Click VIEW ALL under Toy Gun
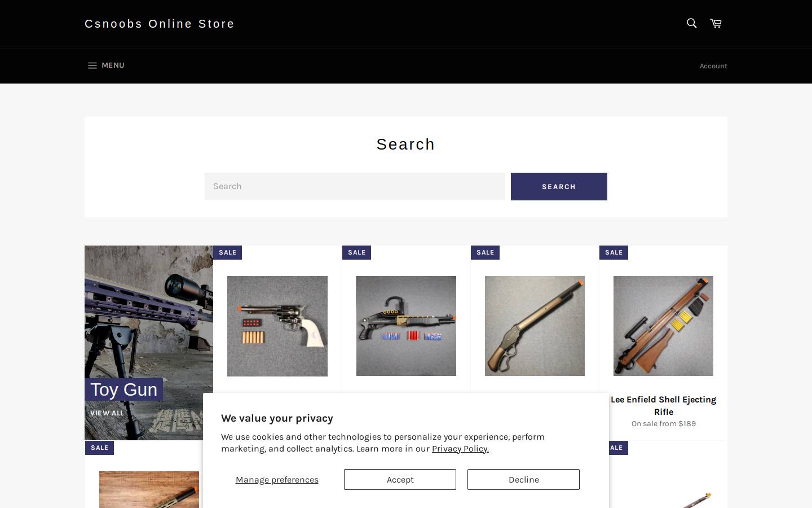The height and width of the screenshot is (508, 812). point(107,413)
